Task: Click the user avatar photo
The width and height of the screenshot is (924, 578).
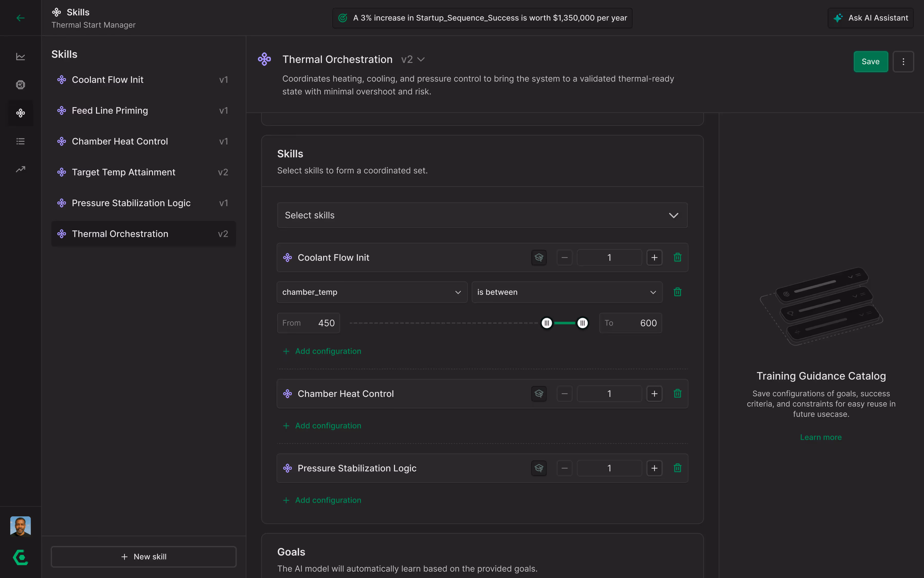Action: click(x=21, y=526)
